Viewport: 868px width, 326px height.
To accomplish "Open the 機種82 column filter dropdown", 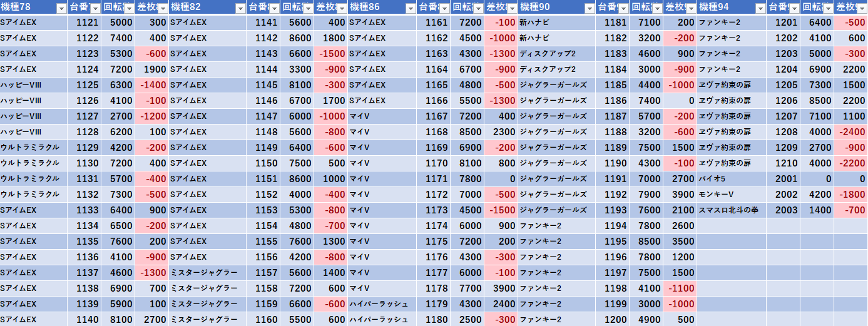I will point(240,8).
